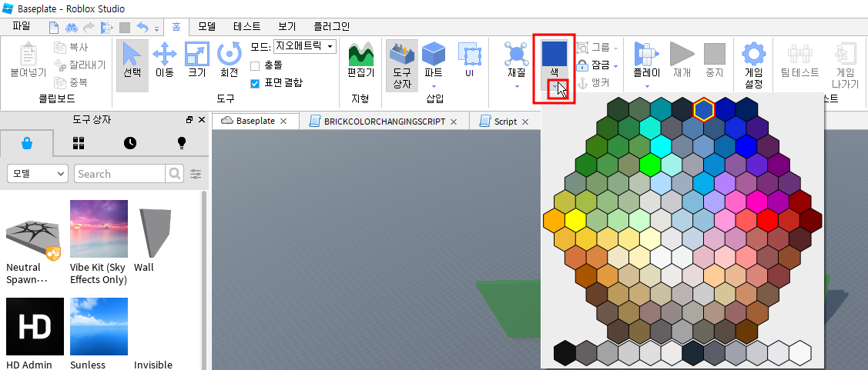The height and width of the screenshot is (370, 868).
Task: Switch to the 홈 home ribbon tab
Action: click(176, 26)
